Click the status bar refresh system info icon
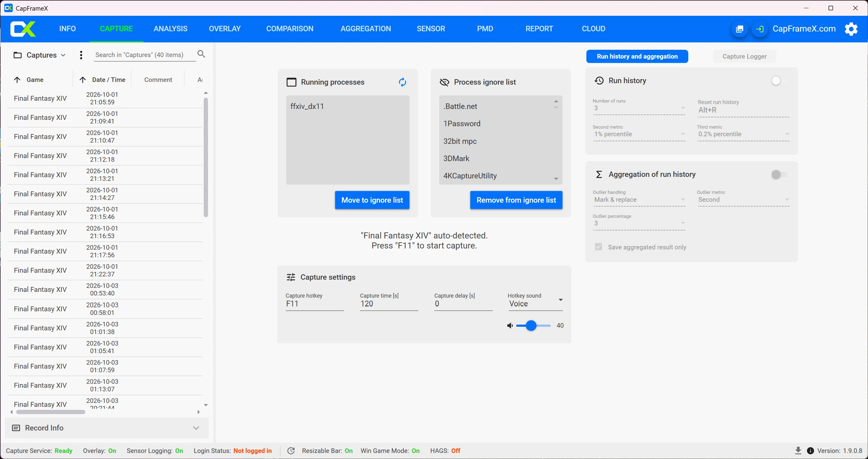868x459 pixels. point(291,451)
